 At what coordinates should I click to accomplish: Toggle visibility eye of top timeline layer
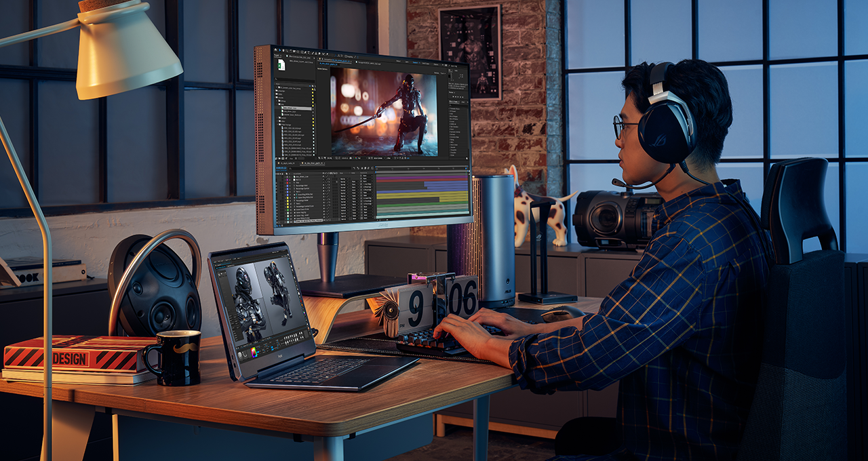277,176
